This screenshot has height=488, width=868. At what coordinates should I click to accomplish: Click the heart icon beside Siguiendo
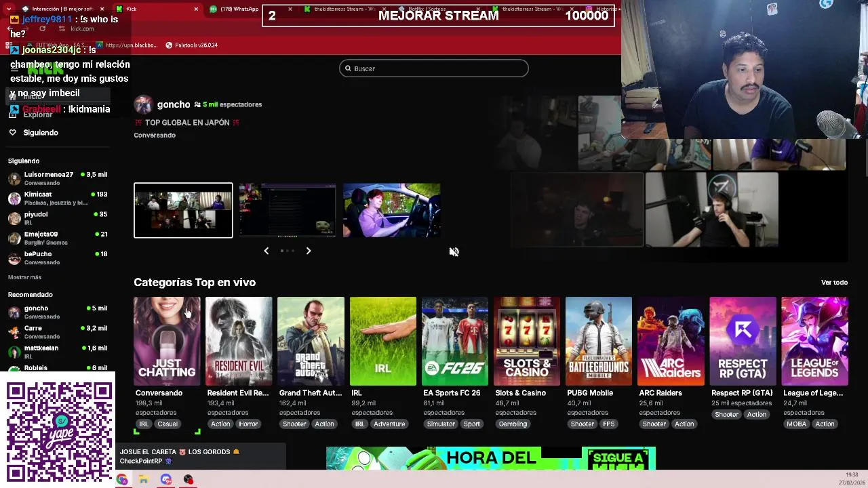(x=12, y=132)
